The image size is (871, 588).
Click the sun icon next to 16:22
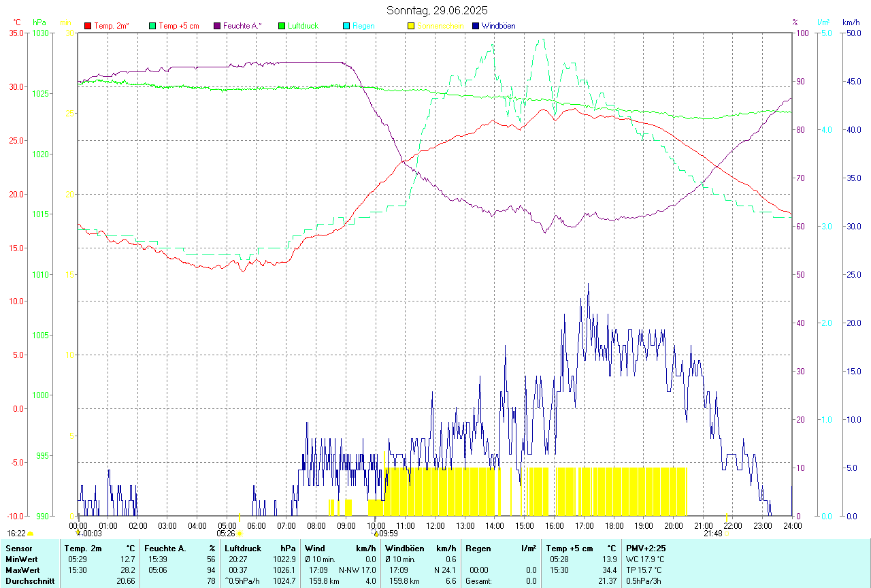tap(31, 534)
